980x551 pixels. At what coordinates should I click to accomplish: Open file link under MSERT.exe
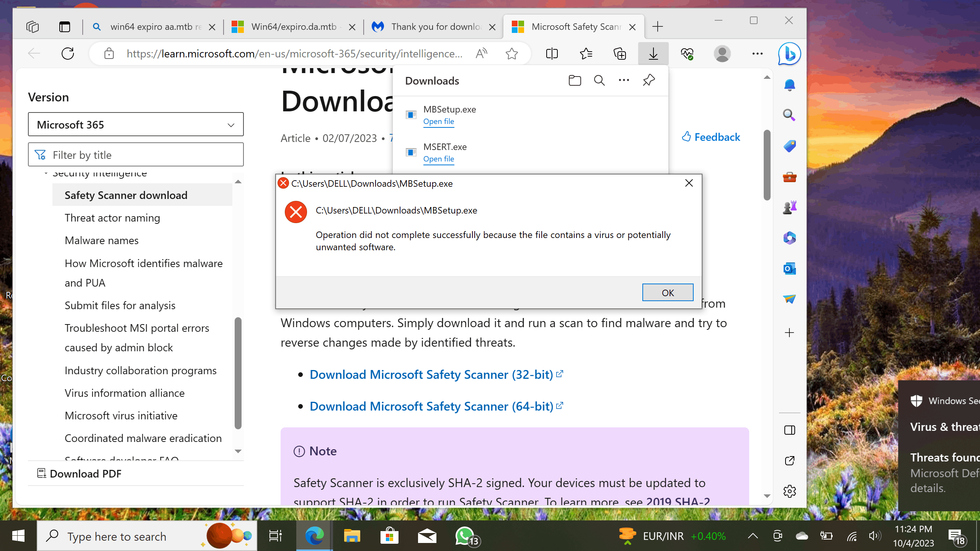point(439,159)
